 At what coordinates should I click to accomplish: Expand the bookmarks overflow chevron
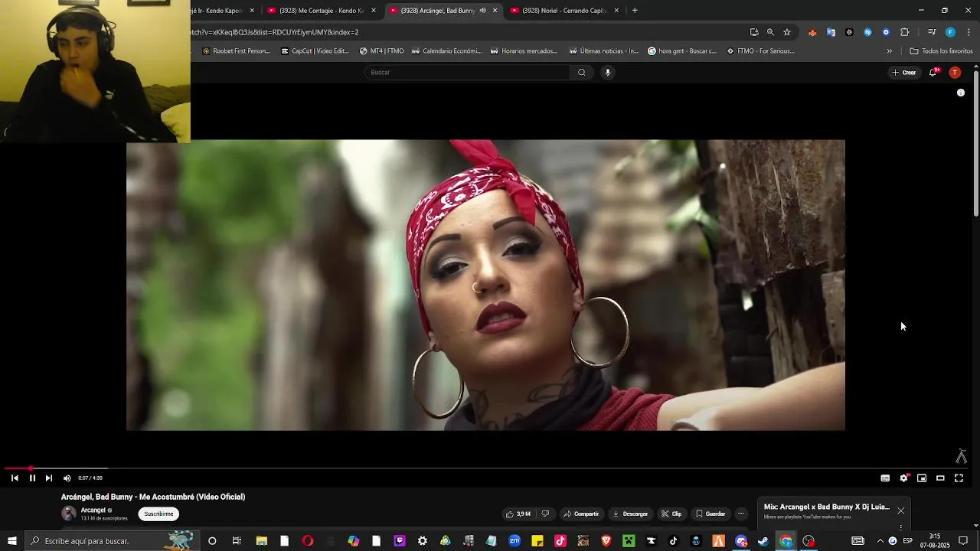pos(890,51)
